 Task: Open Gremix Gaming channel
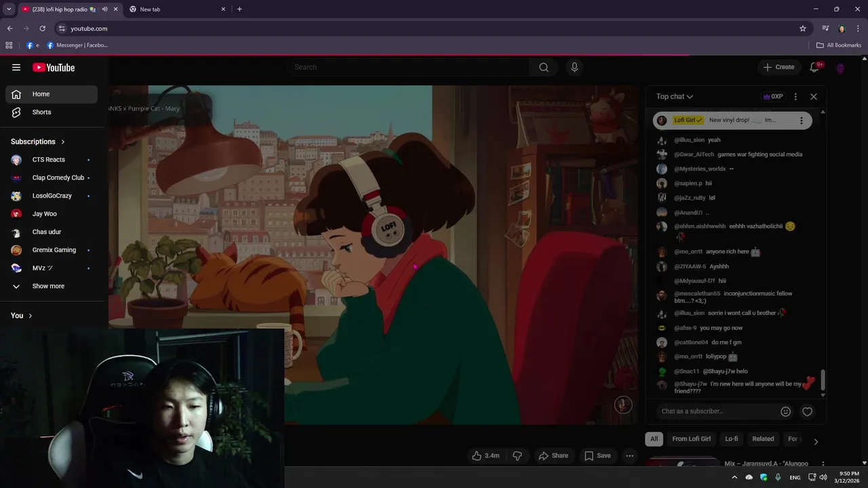(x=51, y=250)
